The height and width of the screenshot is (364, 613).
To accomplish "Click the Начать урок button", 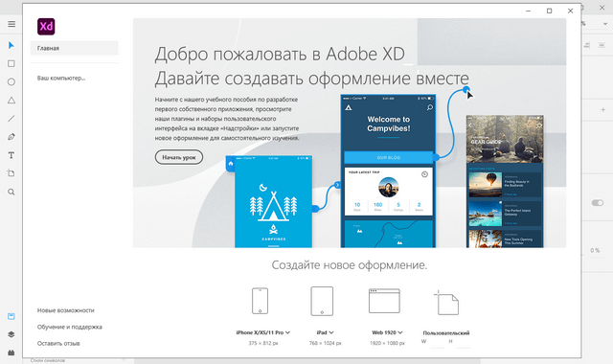I will [x=179, y=157].
